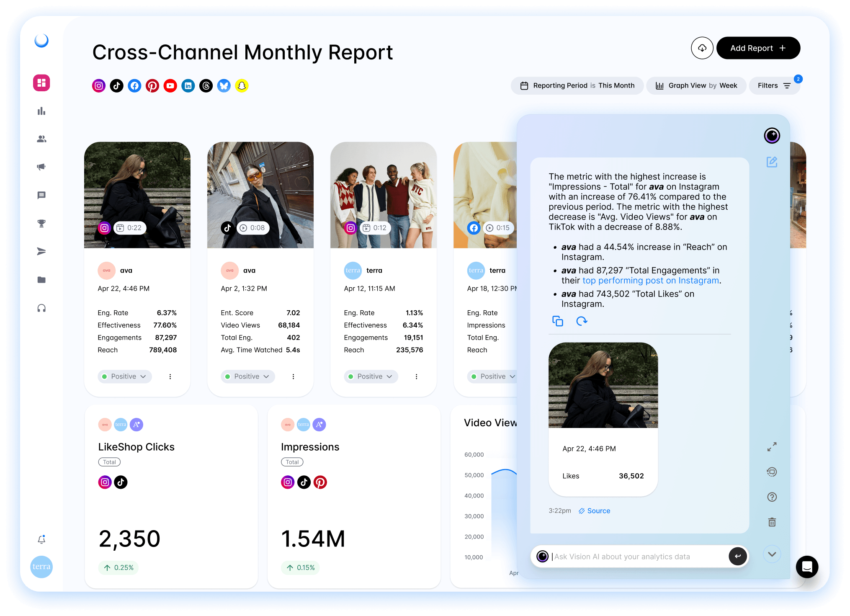The width and height of the screenshot is (850, 616).
Task: Open the Filters menu
Action: click(774, 86)
